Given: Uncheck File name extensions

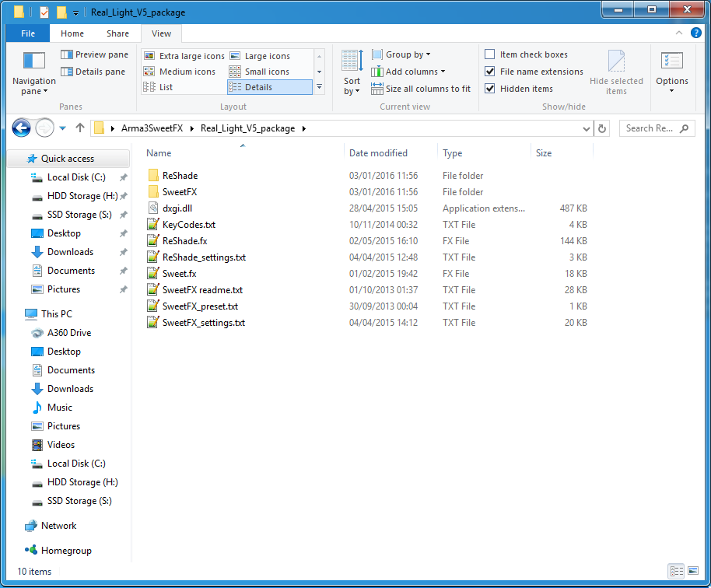Looking at the screenshot, I should pyautogui.click(x=490, y=72).
